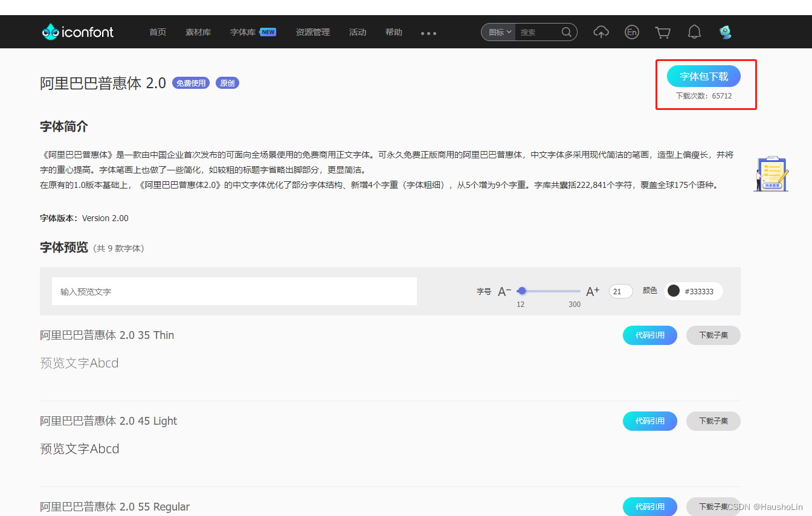This screenshot has width=812, height=516.
Task: Click the 字体预览 heading
Action: pyautogui.click(x=64, y=248)
